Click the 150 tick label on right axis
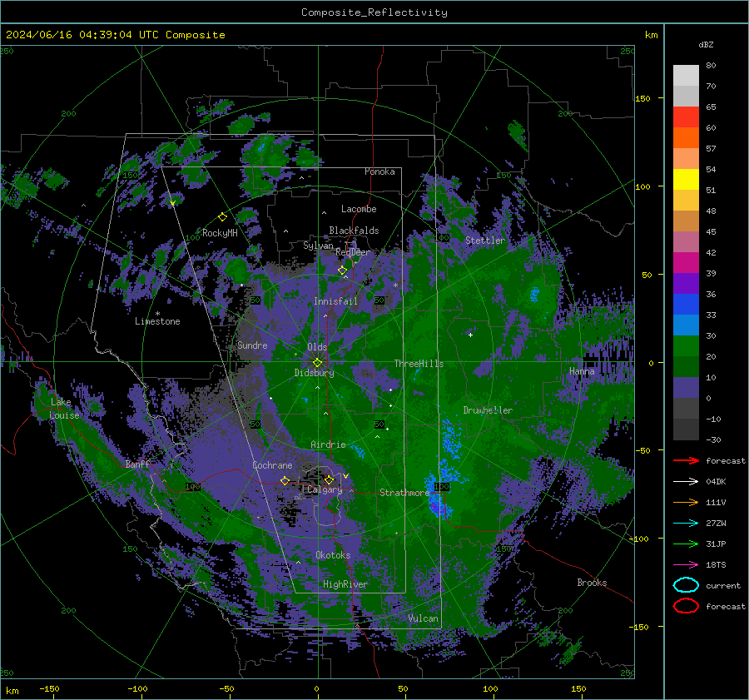 [642, 98]
